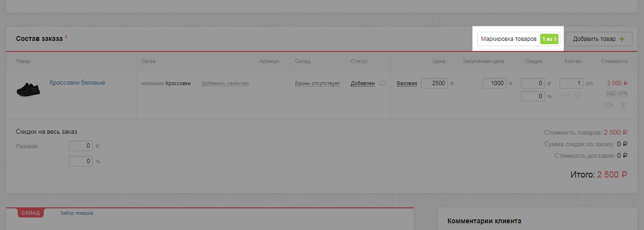Click the Стоимость товаров value line
Image resolution: width=644 pixels, height=230 pixels.
pos(586,132)
